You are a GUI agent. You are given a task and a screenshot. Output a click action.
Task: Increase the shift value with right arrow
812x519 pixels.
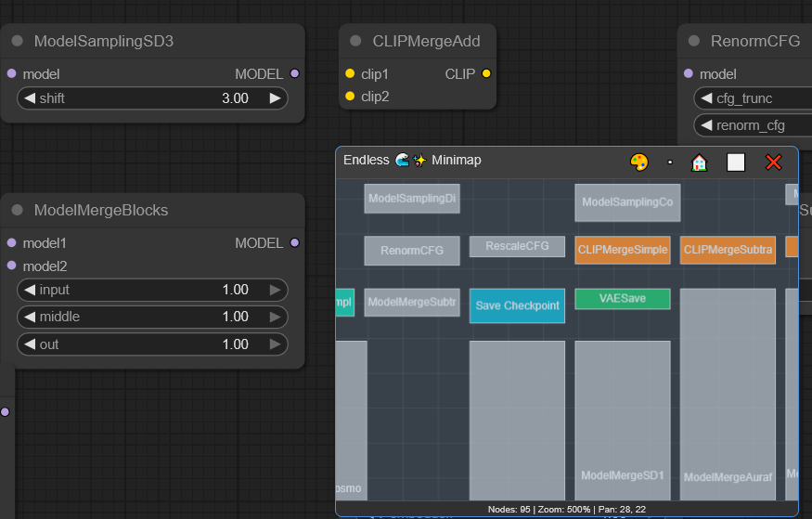click(x=275, y=98)
